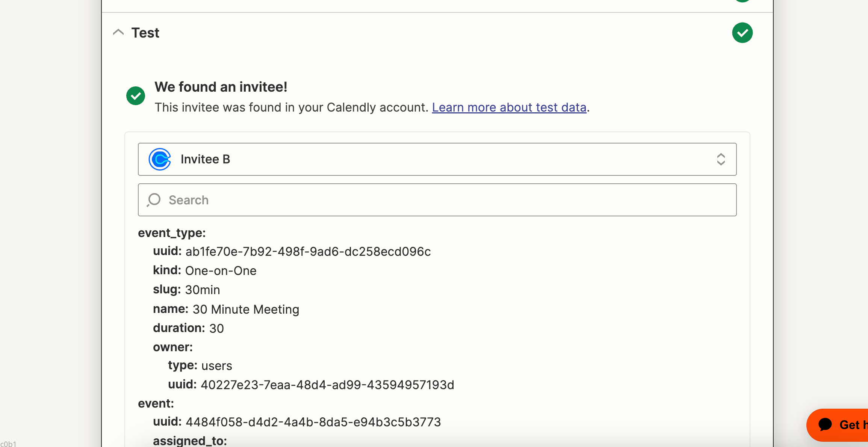
Task: Select owner uuid 40227e23-7eaa-48d4-ad99-43594957193d
Action: tap(328, 385)
